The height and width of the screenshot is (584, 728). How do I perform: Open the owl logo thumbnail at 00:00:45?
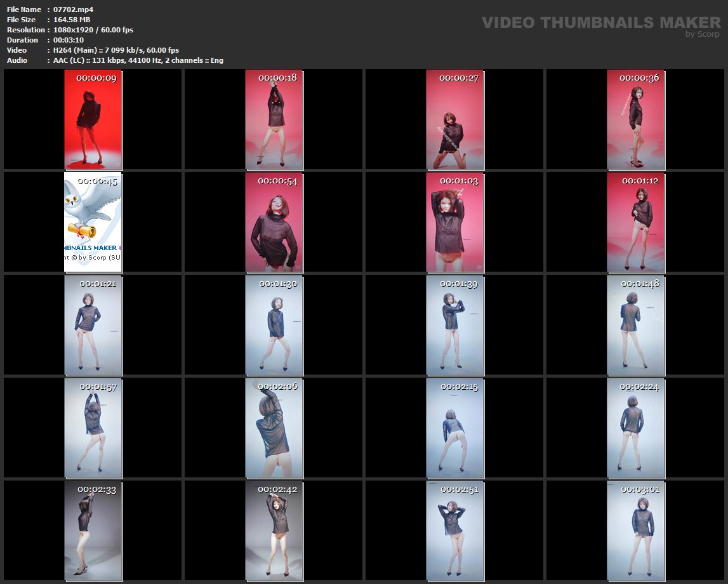(x=93, y=222)
